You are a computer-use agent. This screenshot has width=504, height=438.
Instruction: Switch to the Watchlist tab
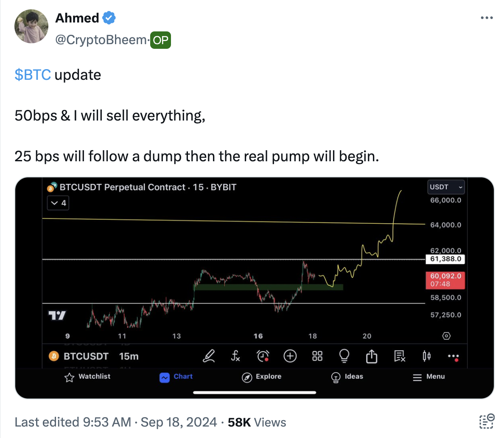coord(87,376)
